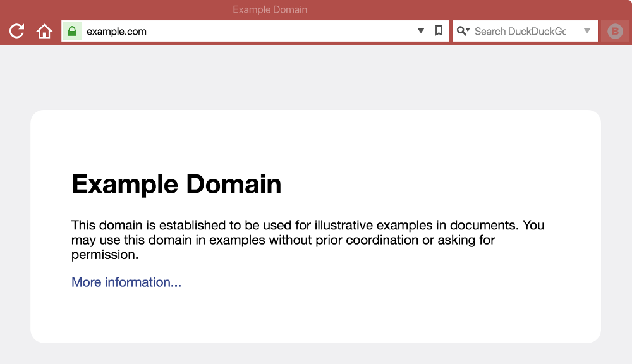Switch to the Example Domain page tab
Viewport: 632px width, 364px height.
pyautogui.click(x=270, y=9)
